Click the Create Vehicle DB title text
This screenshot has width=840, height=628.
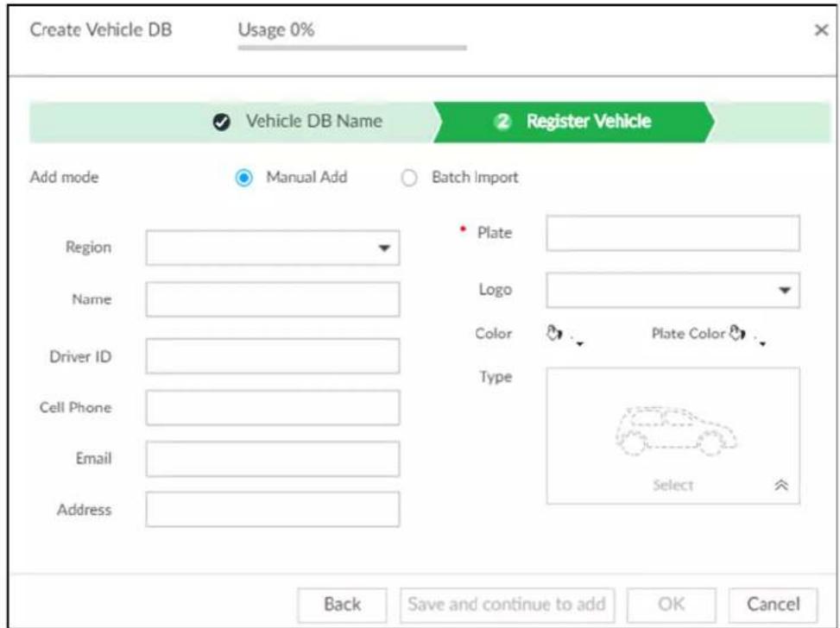[101, 30]
